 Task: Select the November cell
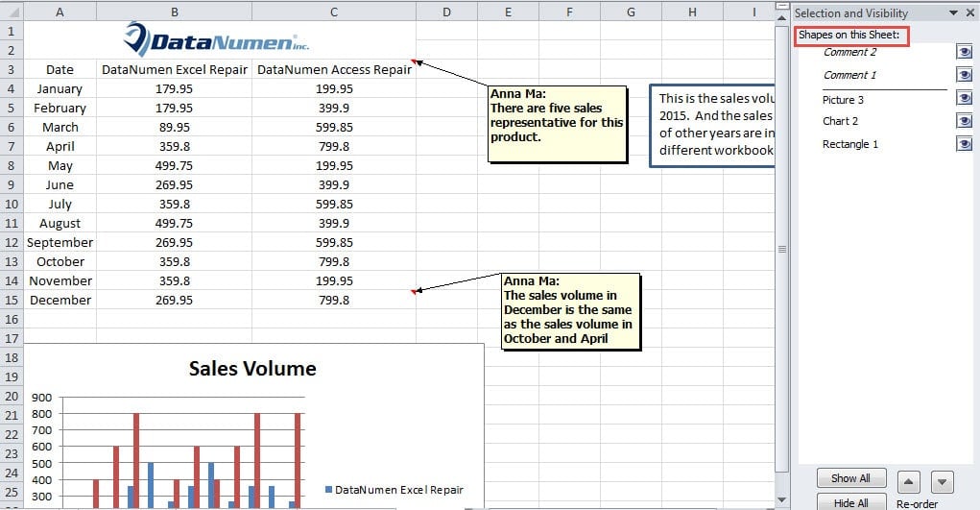click(60, 281)
